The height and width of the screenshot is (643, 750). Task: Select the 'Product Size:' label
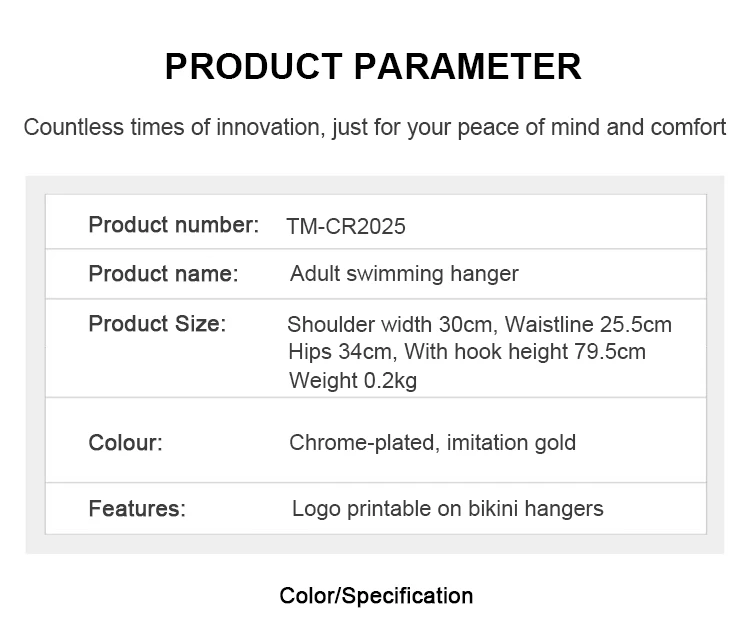click(157, 324)
